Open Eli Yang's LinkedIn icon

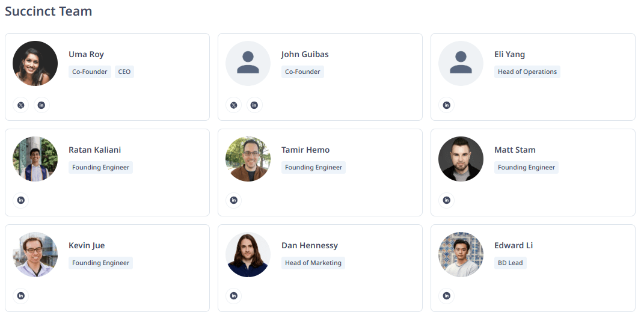[446, 105]
